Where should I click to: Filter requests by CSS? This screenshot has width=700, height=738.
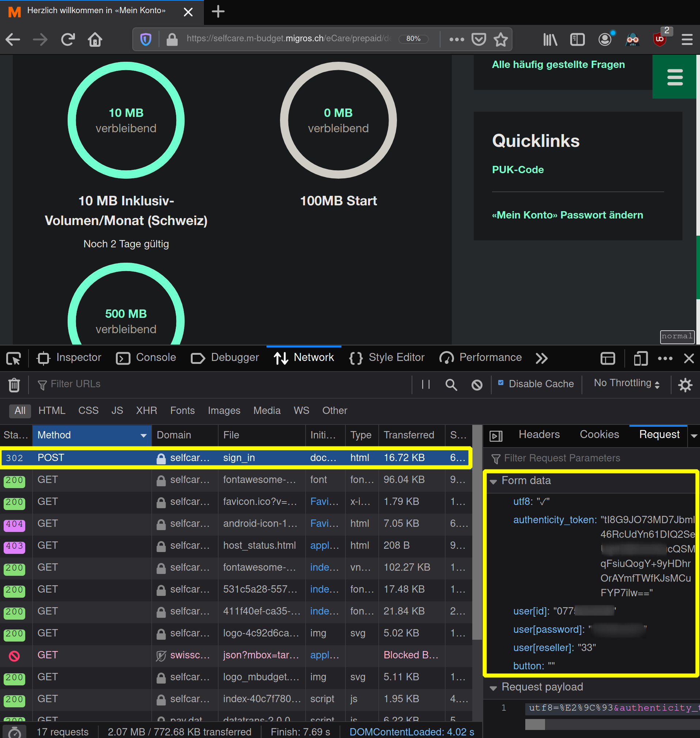(88, 411)
